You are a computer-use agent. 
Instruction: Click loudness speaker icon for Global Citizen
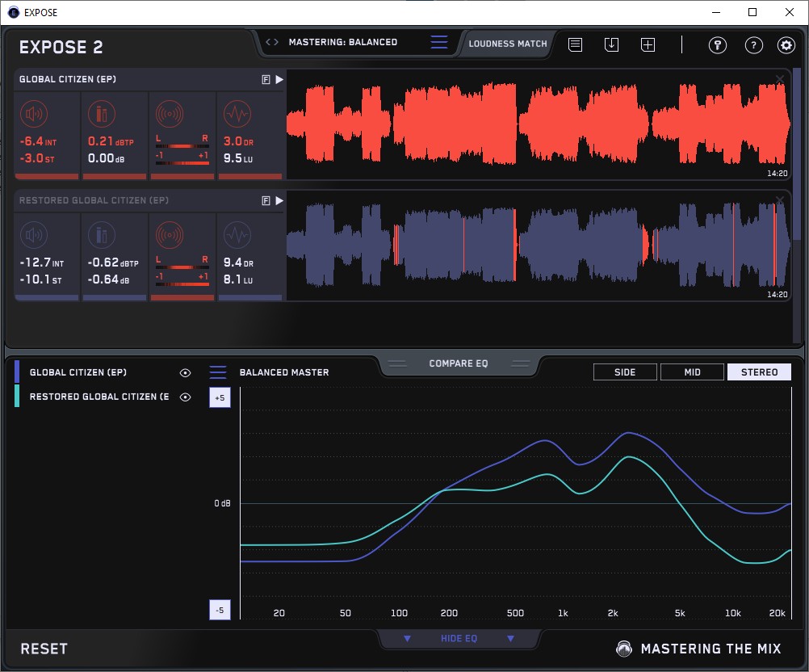pos(34,114)
